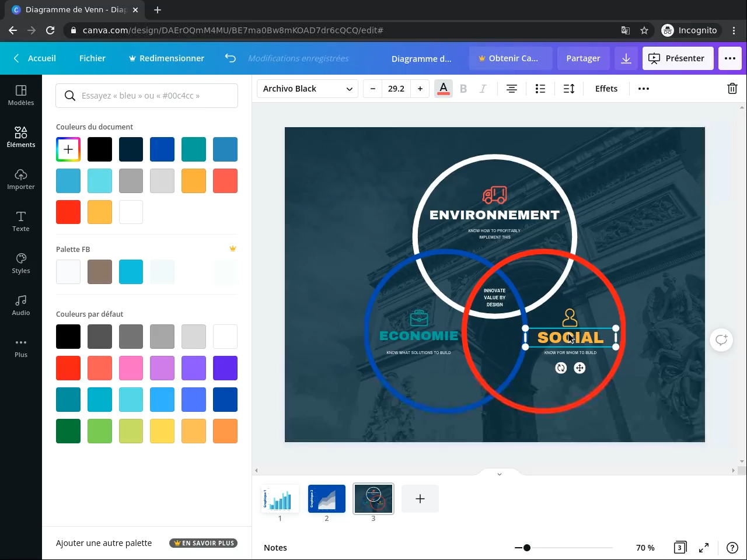Click the color search field
This screenshot has height=560, width=747.
click(147, 96)
